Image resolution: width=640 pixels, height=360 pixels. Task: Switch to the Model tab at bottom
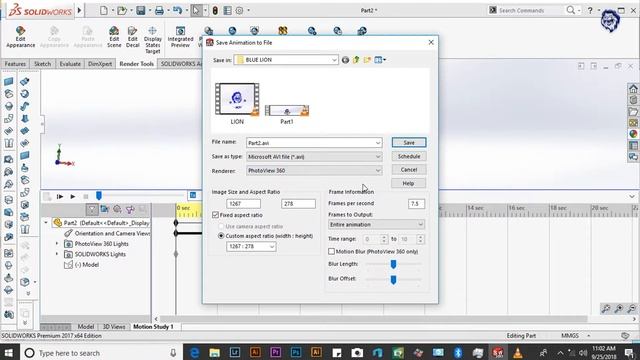point(86,327)
